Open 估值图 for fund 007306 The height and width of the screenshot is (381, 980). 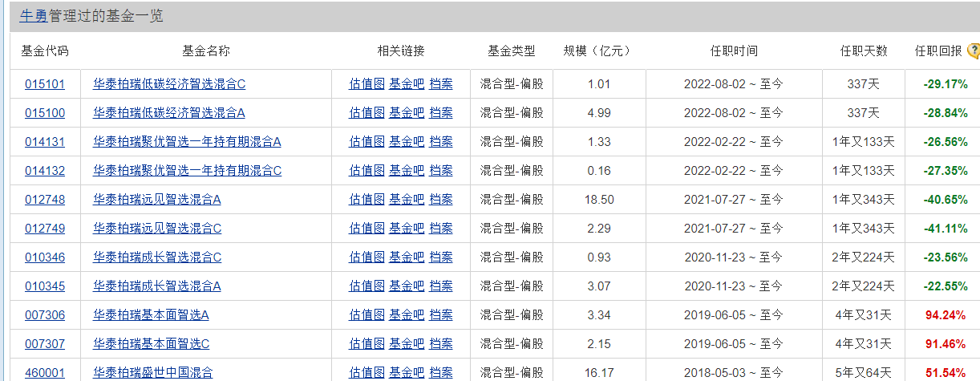coord(366,314)
